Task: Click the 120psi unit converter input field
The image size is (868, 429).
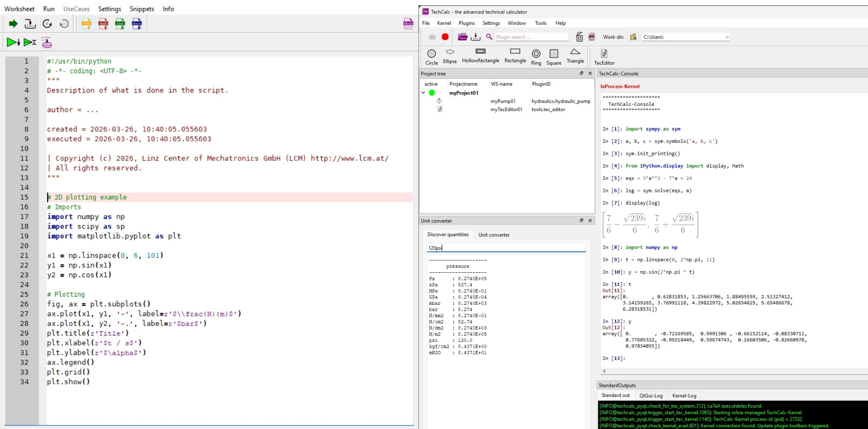Action: coord(506,248)
